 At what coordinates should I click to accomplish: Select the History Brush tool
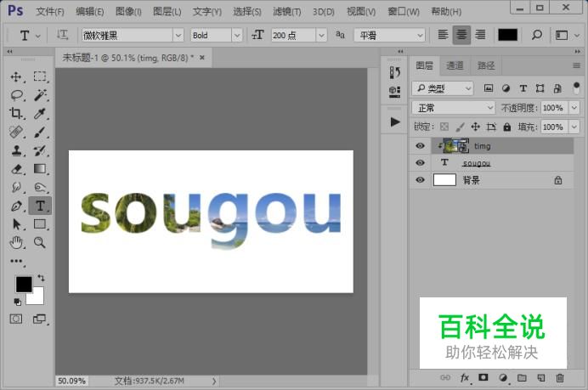pos(40,150)
